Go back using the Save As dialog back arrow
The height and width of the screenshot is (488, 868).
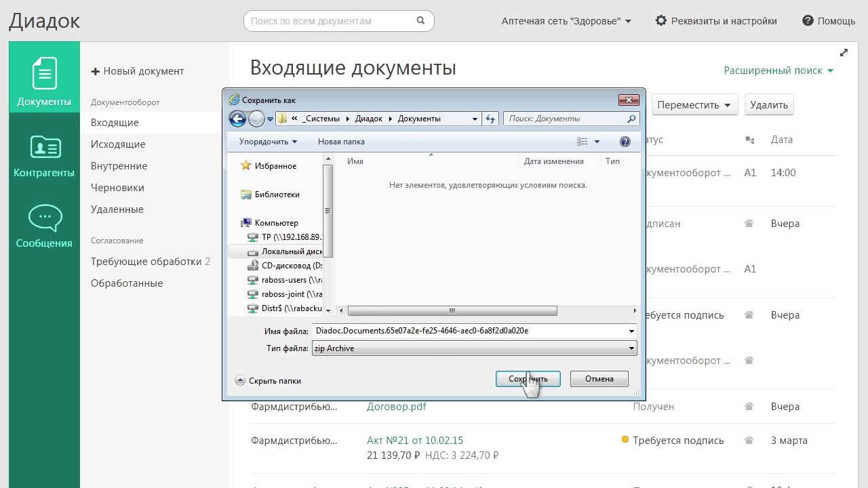click(237, 119)
